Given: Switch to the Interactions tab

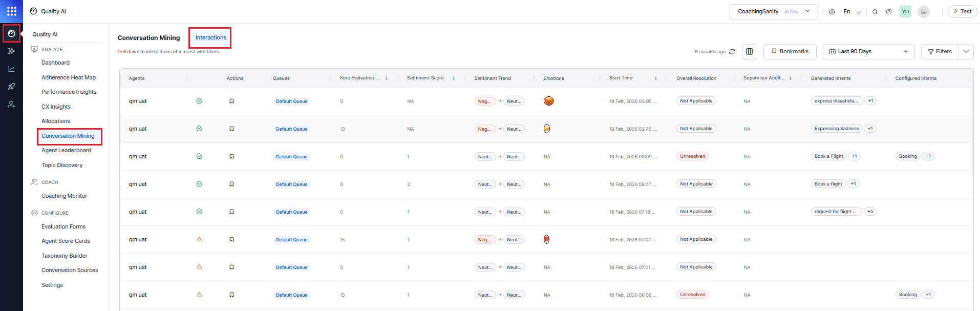Looking at the screenshot, I should 210,38.
